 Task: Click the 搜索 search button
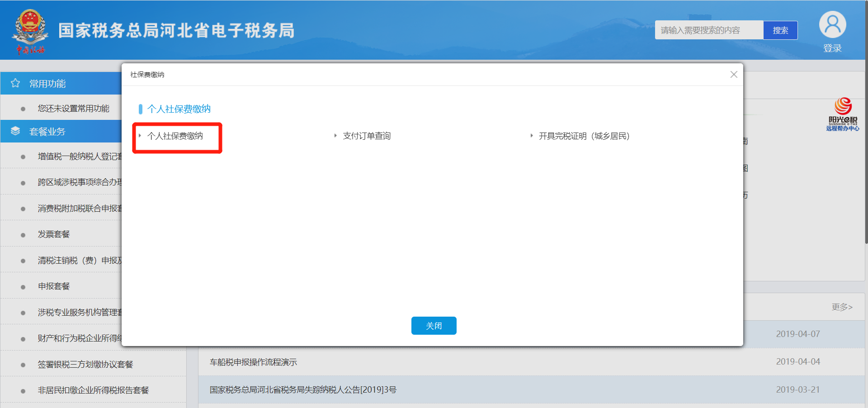780,30
